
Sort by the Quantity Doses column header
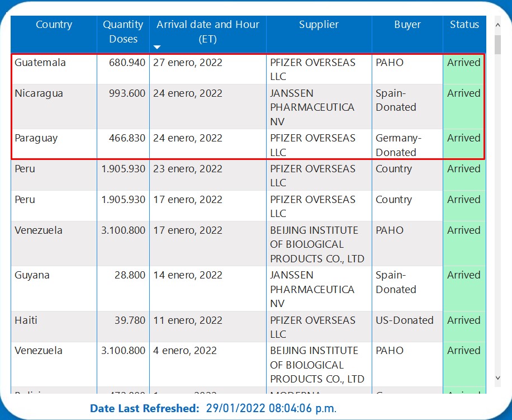click(x=123, y=32)
